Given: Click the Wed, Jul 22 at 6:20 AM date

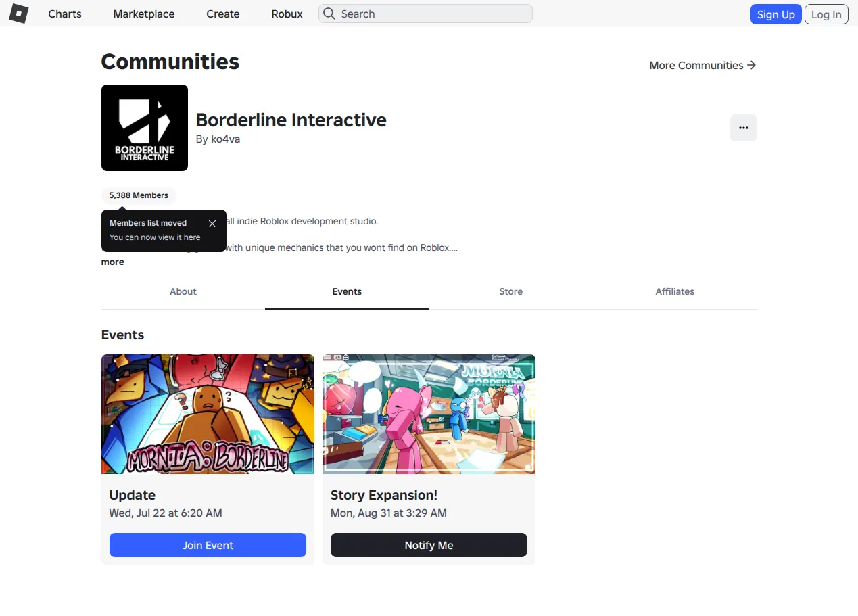Looking at the screenshot, I should (166, 513).
